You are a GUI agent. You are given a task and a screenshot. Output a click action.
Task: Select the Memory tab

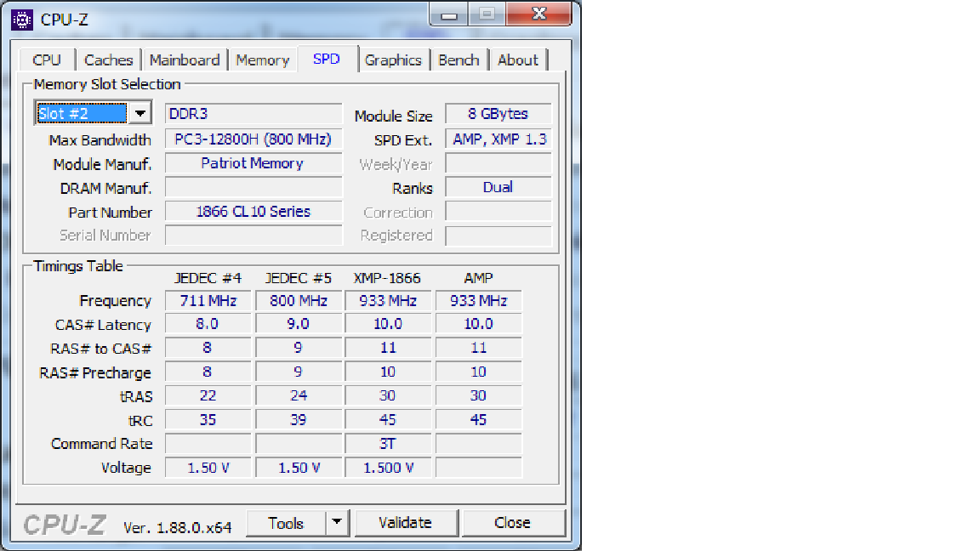(263, 60)
